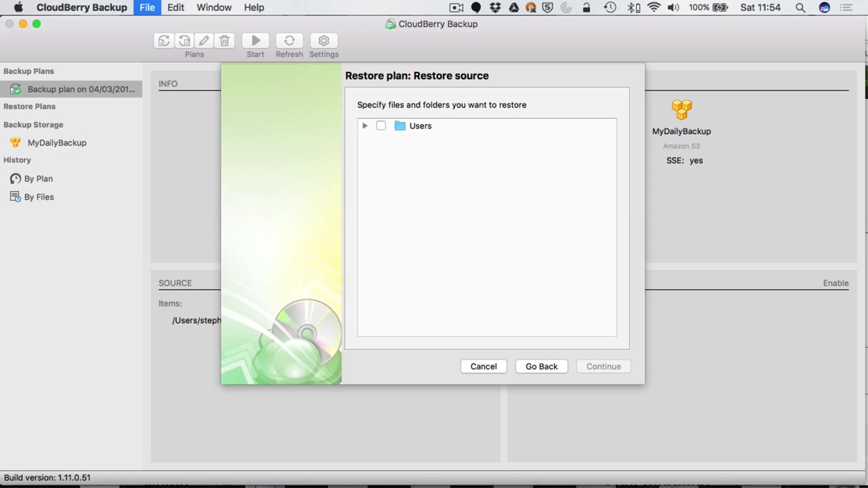Click the Build version 1.11.0.51 text
Image resolution: width=868 pixels, height=488 pixels.
point(47,477)
